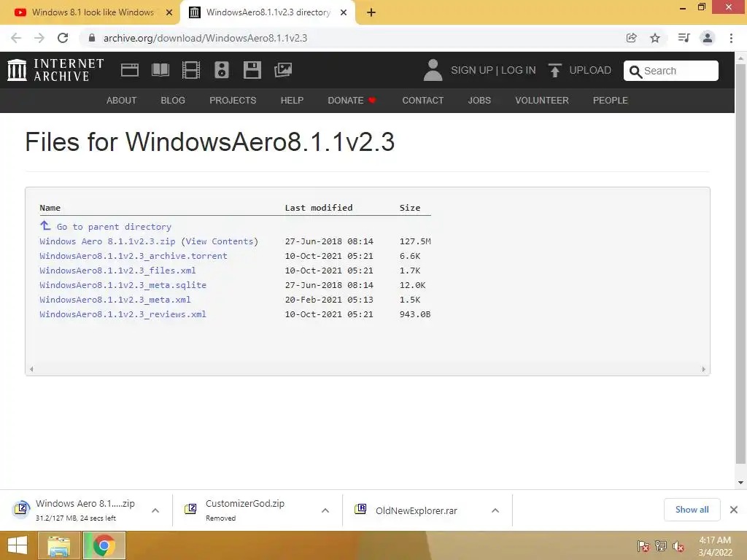Open WindowsAero8.1.1v2.3_files.xml link

tap(117, 271)
